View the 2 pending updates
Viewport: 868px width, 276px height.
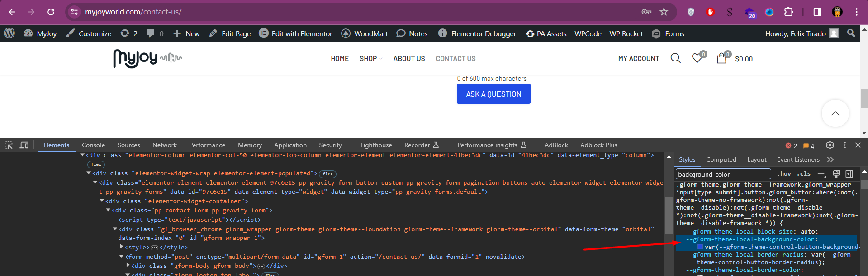[x=129, y=33]
